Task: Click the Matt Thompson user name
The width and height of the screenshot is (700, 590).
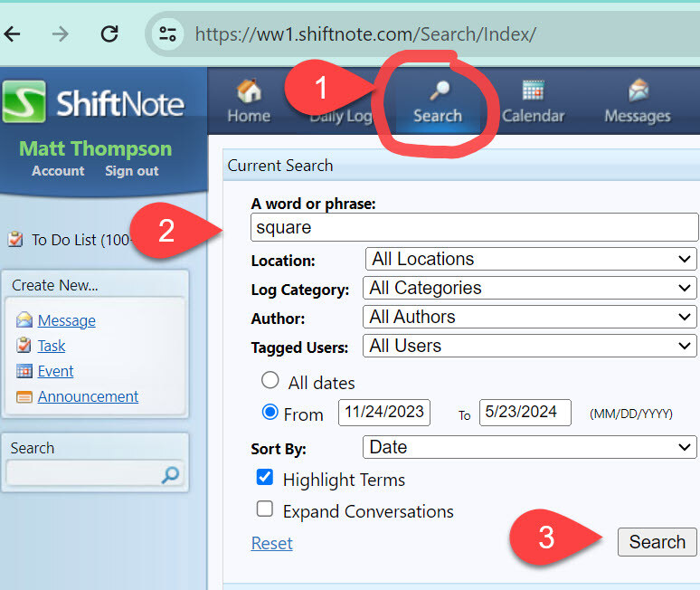Action: coord(96,148)
